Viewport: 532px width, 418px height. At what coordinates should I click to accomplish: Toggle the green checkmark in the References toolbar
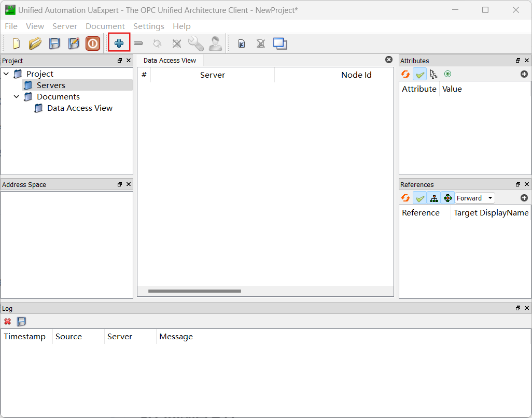[419, 198]
